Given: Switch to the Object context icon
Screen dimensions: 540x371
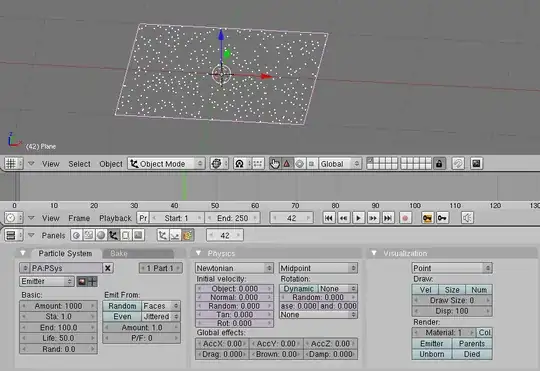Looking at the screenshot, I should [113, 235].
